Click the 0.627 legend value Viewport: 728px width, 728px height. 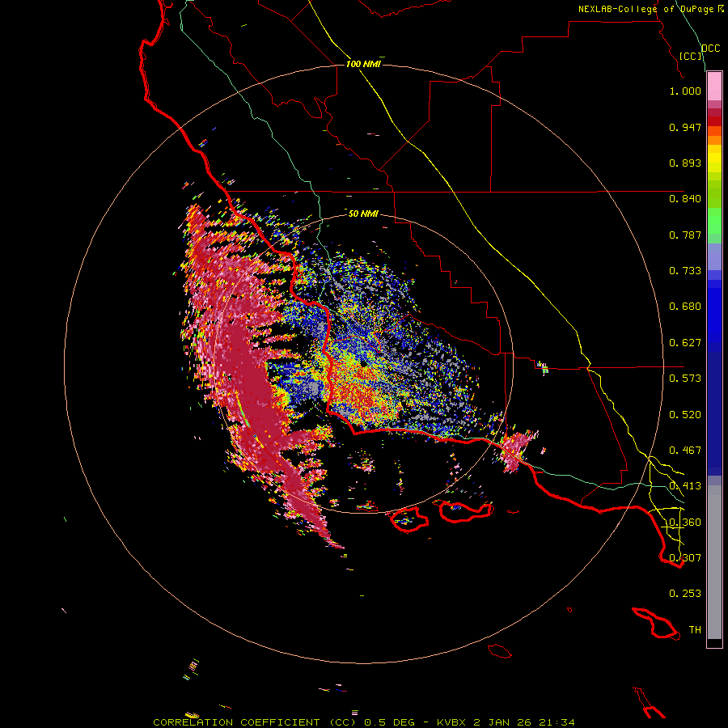click(x=685, y=343)
